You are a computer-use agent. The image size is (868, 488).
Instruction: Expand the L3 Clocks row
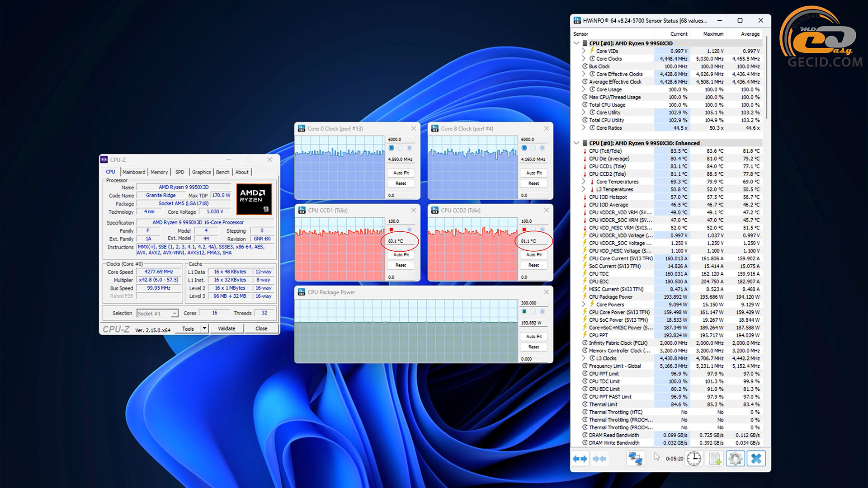point(584,358)
